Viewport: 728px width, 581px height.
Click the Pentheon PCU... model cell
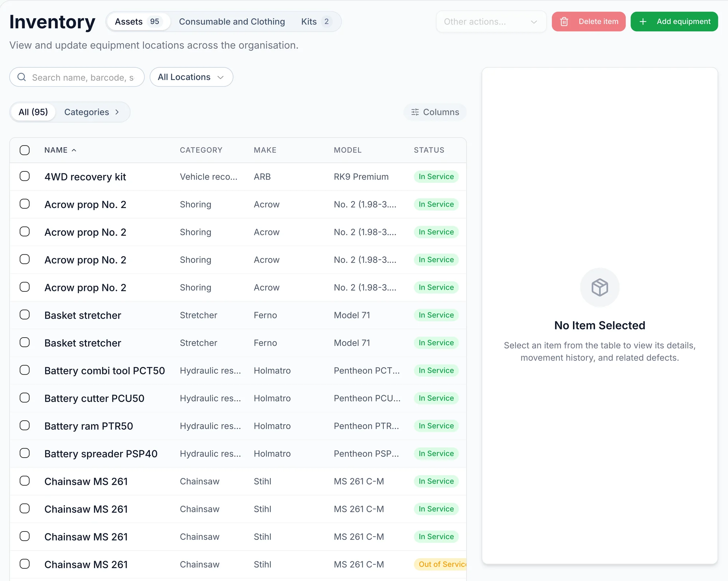coord(367,398)
